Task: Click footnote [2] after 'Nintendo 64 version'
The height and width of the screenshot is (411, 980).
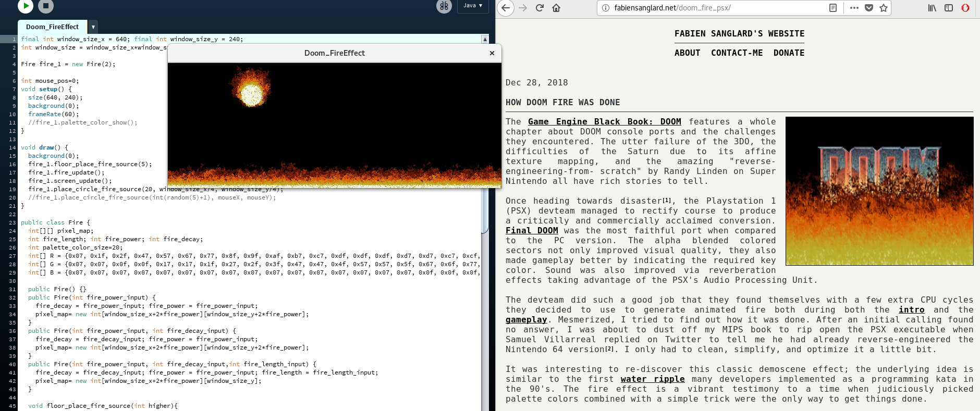Action: point(609,349)
